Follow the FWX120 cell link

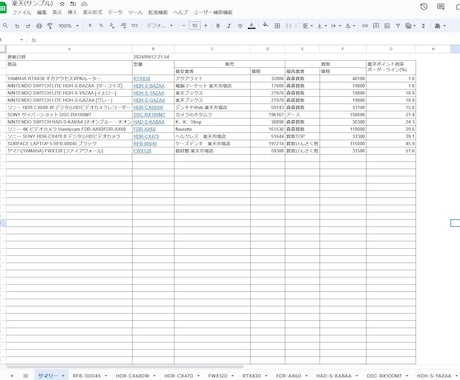click(142, 151)
